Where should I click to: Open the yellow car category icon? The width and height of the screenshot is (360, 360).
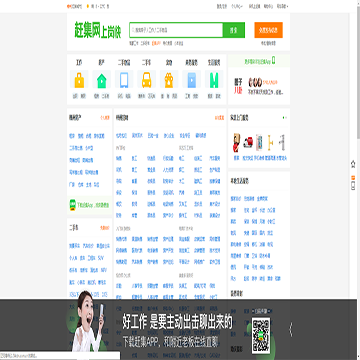146,79
